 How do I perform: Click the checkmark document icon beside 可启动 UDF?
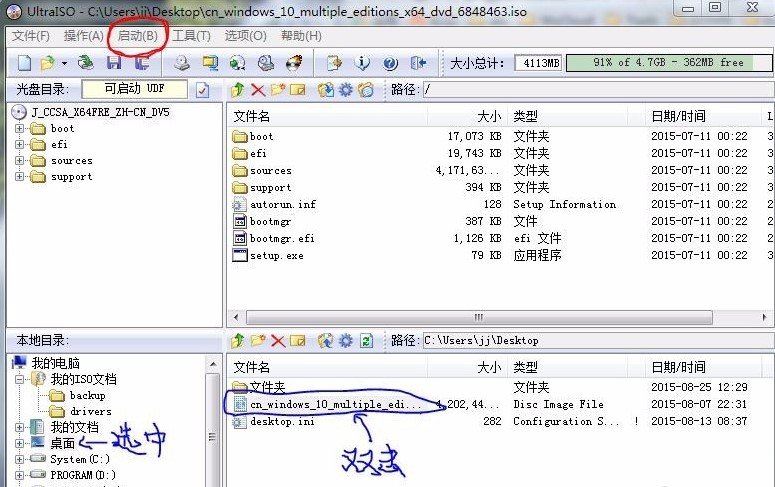(203, 89)
